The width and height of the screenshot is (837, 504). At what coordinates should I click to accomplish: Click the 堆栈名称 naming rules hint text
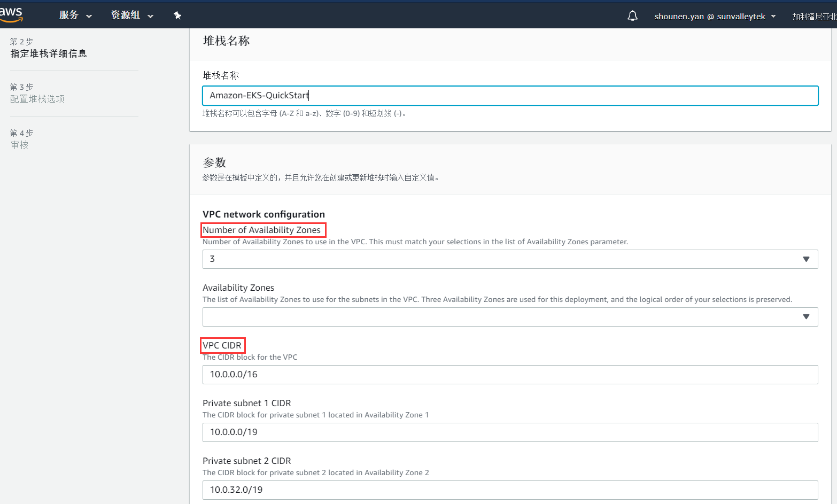(305, 113)
